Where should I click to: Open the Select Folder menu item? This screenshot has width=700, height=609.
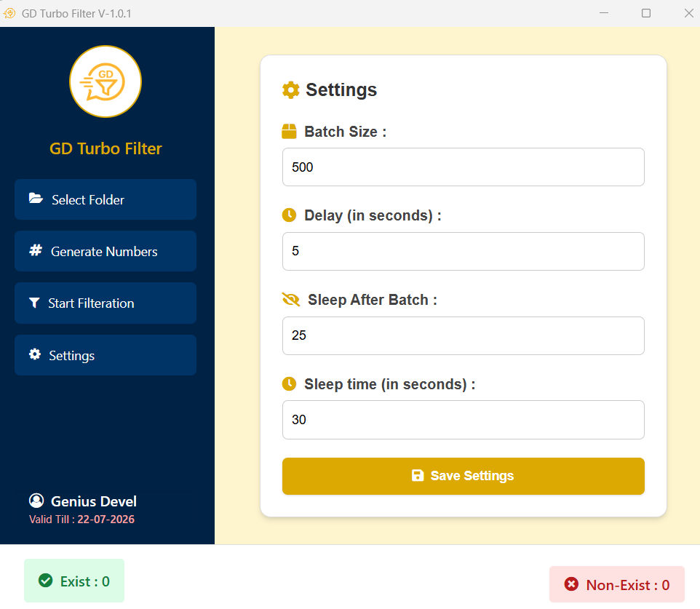tap(106, 199)
